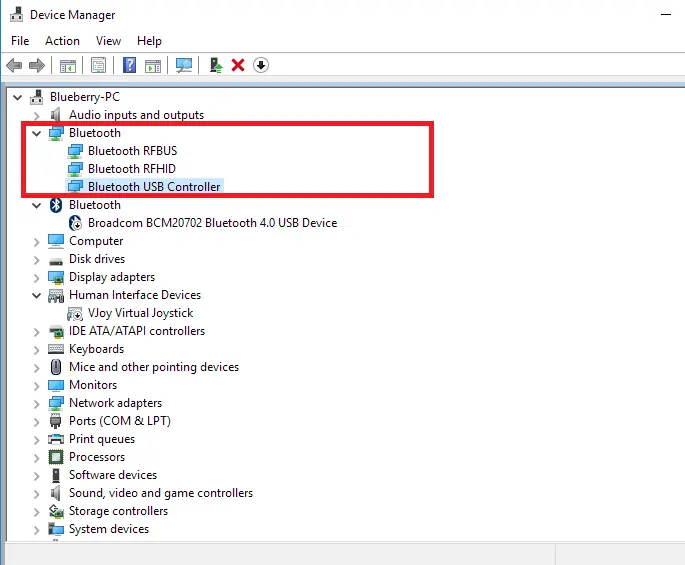The image size is (685, 565).
Task: Click Update device driver toolbar icon
Action: [215, 66]
